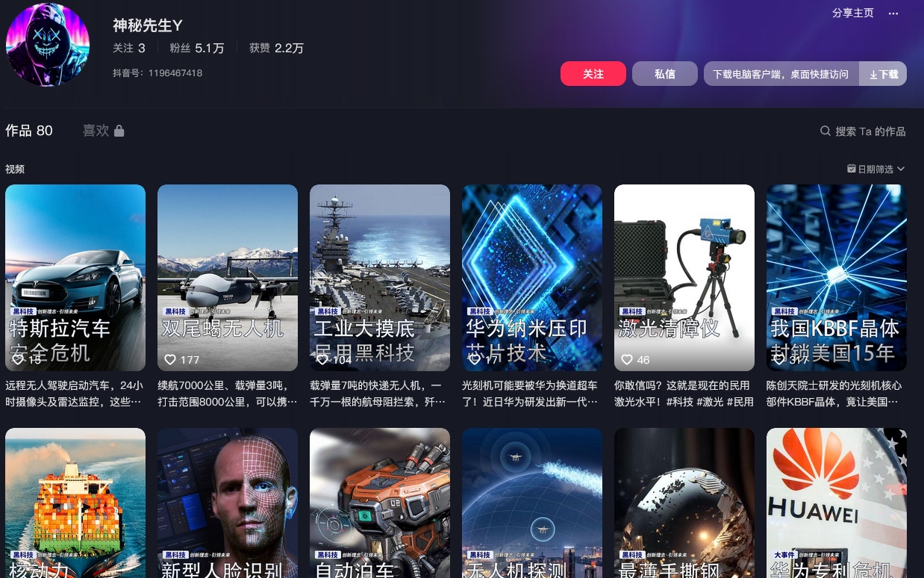Screen dimensions: 924x578
Task: Click the search magnifier icon
Action: (825, 131)
